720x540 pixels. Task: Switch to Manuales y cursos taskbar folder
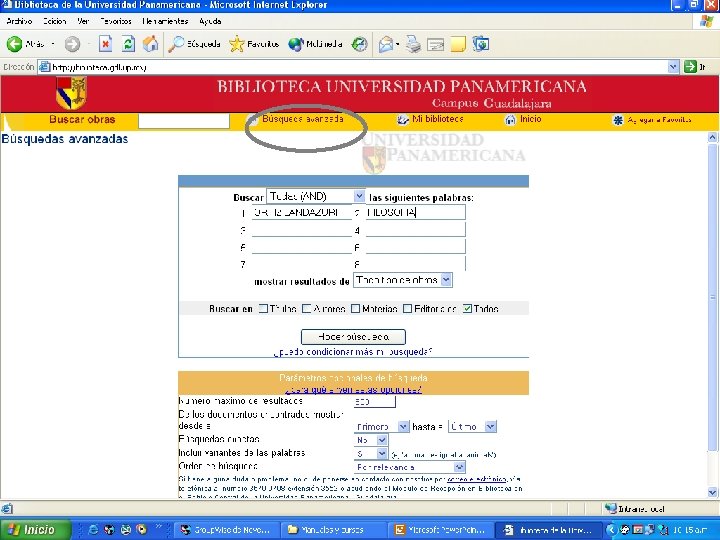coord(333,530)
